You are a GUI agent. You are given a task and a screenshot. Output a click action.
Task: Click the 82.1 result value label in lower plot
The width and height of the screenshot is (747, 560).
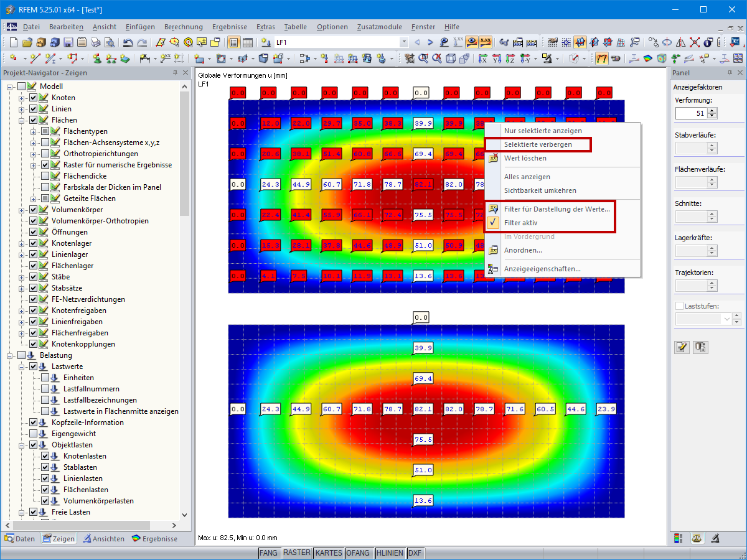423,409
